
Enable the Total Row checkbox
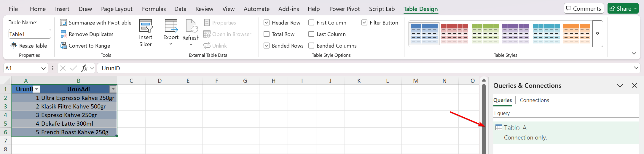coord(267,34)
